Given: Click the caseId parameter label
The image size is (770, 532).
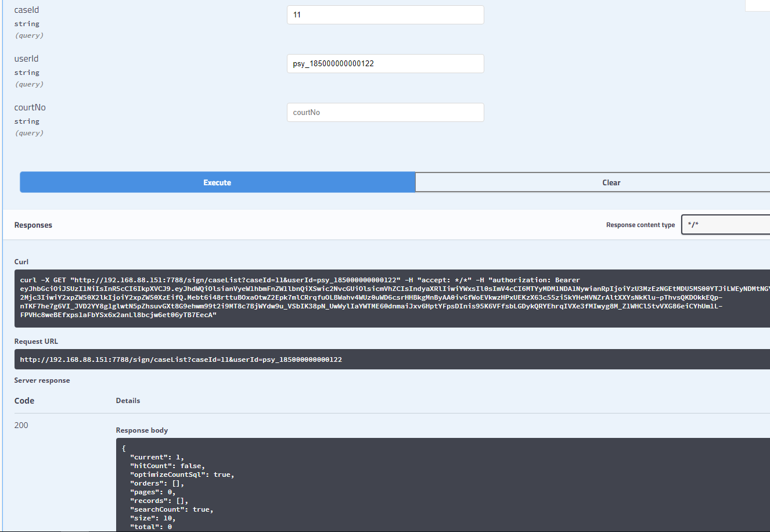Looking at the screenshot, I should tap(27, 10).
